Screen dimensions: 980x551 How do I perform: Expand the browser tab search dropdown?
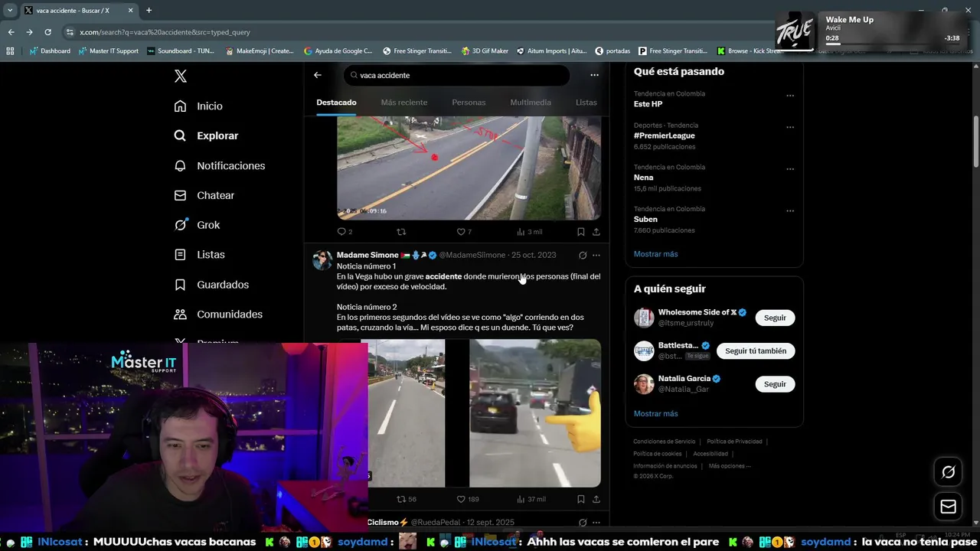9,11
